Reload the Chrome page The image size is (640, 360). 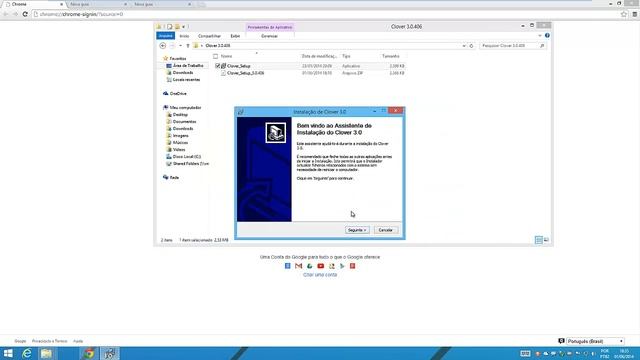25,14
